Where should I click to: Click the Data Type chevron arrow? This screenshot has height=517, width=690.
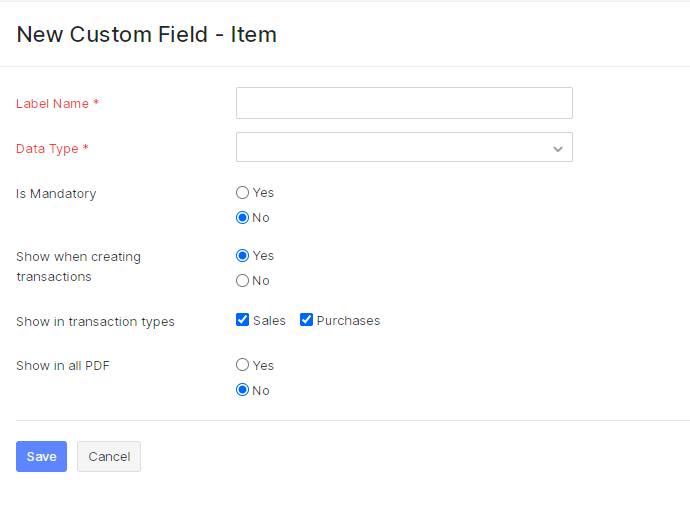tap(558, 149)
